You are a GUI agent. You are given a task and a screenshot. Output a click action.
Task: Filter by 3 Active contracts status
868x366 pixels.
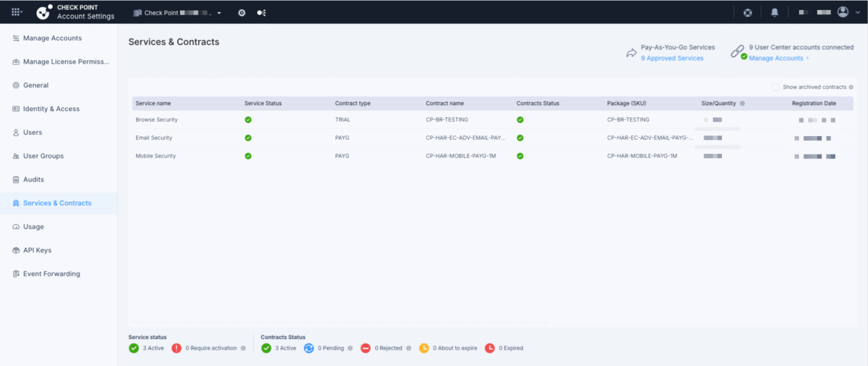click(279, 348)
